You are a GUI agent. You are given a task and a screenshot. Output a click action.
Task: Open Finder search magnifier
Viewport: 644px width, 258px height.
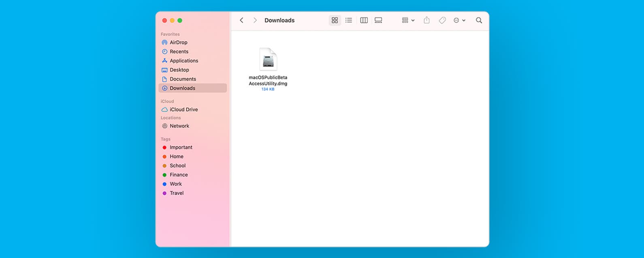pos(479,20)
